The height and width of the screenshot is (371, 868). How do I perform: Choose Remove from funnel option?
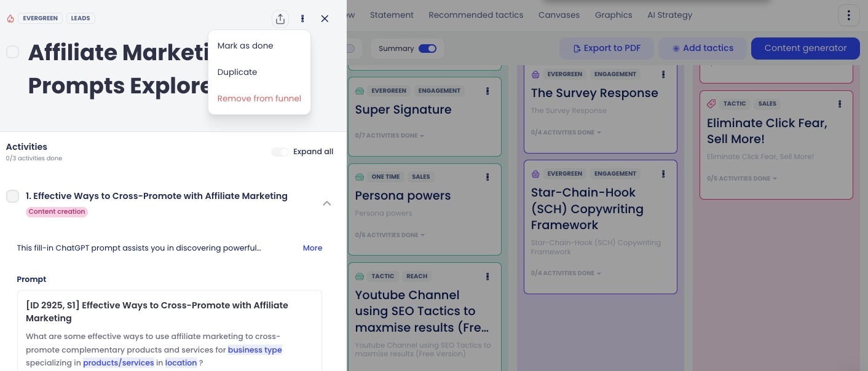(x=259, y=99)
